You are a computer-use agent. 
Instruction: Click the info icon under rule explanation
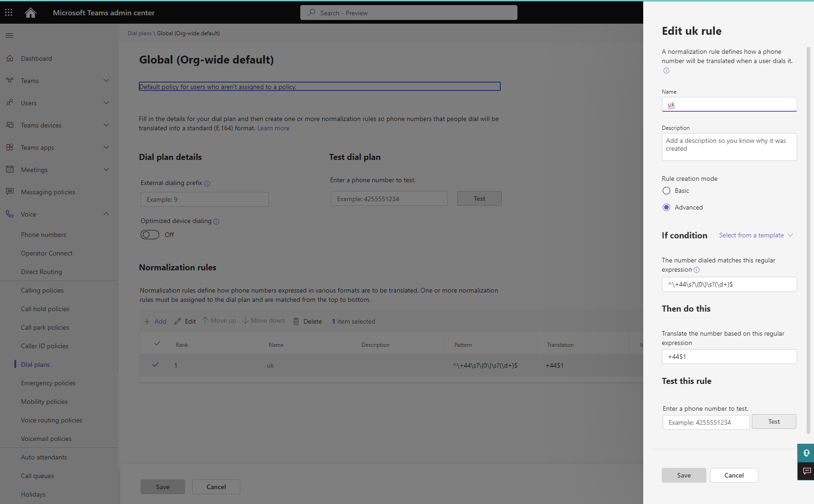666,70
